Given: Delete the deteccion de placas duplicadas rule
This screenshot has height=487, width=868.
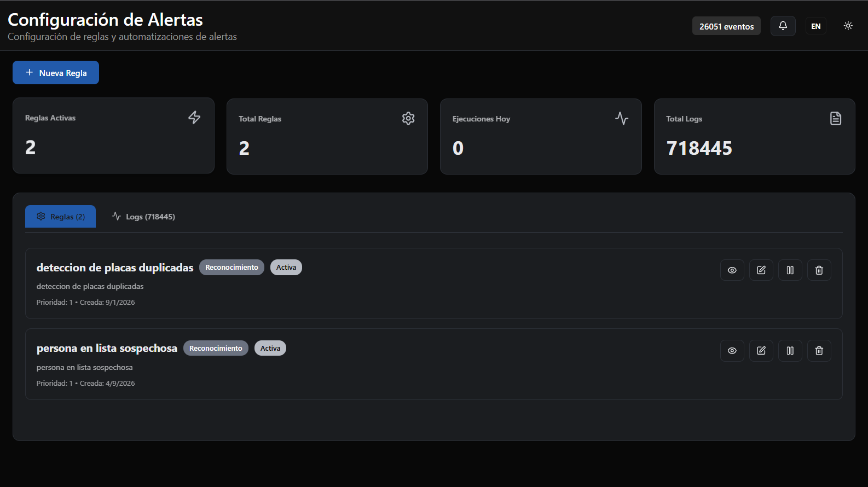Looking at the screenshot, I should pos(819,270).
